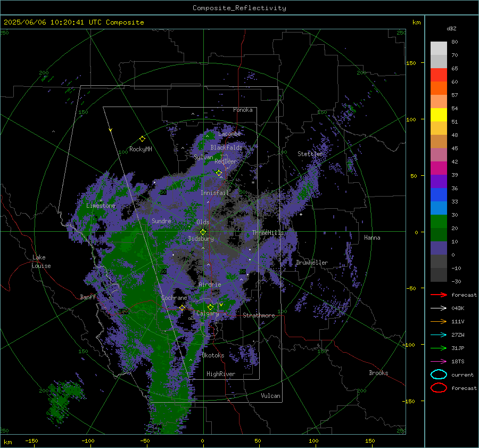Click the Calgary city label
Image resolution: width=479 pixels, height=448 pixels.
coord(208,313)
